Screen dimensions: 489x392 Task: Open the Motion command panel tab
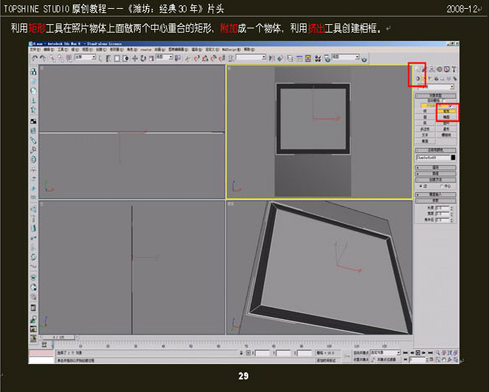439,69
